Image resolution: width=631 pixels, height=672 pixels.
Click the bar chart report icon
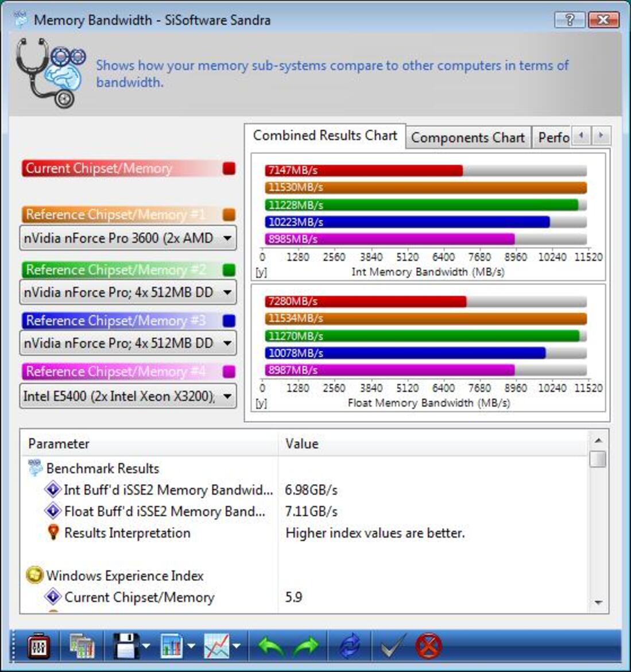click(x=171, y=646)
